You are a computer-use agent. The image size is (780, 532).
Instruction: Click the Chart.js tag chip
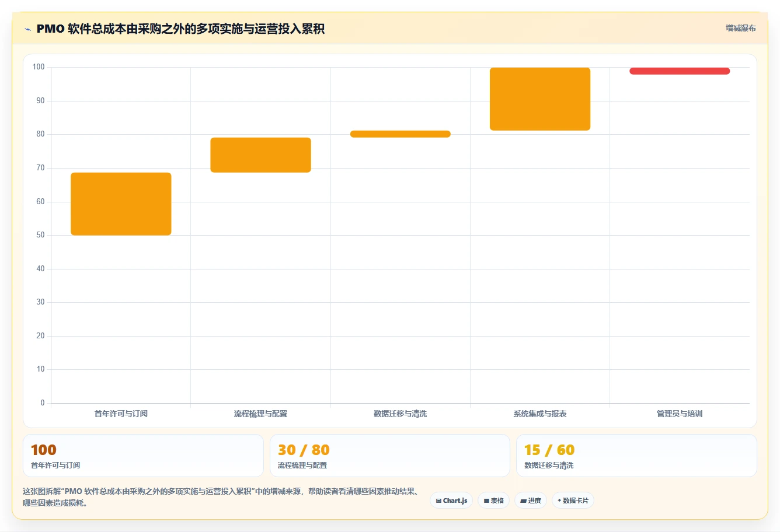451,501
